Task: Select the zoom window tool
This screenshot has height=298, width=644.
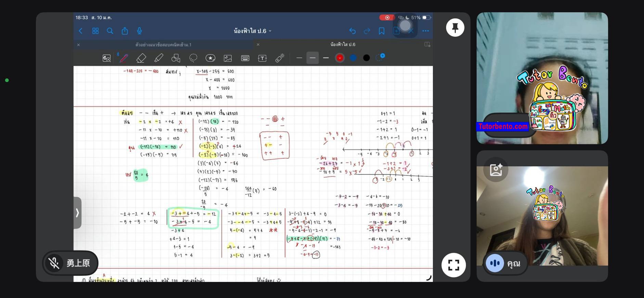Action: pos(106,58)
